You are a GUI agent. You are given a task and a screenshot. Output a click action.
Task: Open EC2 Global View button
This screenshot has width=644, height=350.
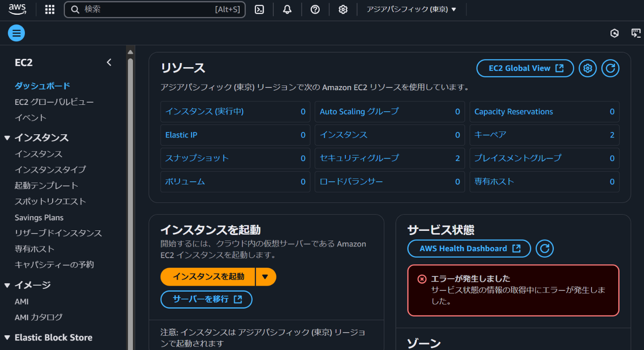click(x=525, y=69)
